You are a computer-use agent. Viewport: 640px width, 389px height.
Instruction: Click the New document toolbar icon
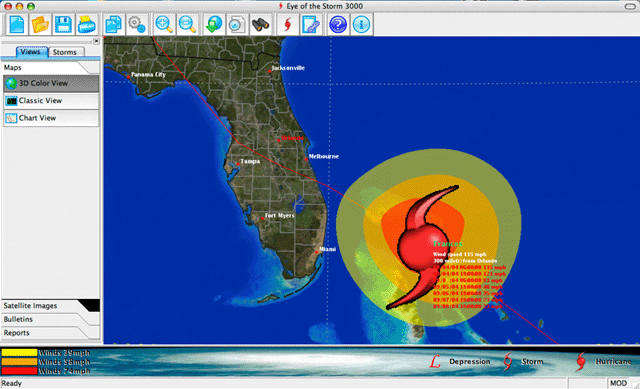tap(17, 24)
